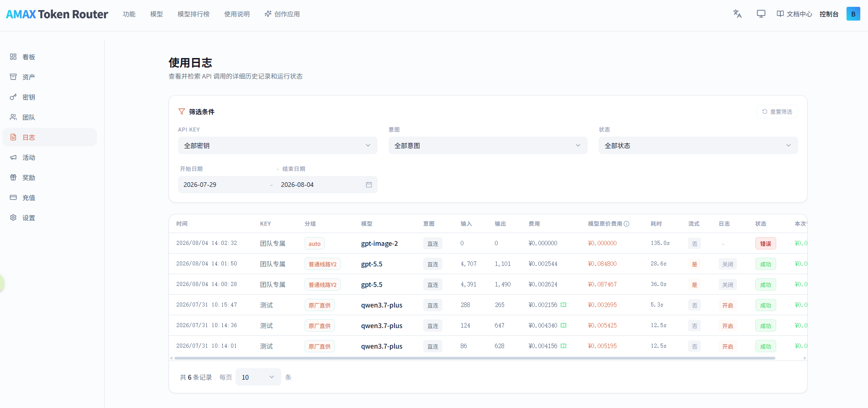
Task: Go to 模型排行榜 page
Action: tap(194, 14)
